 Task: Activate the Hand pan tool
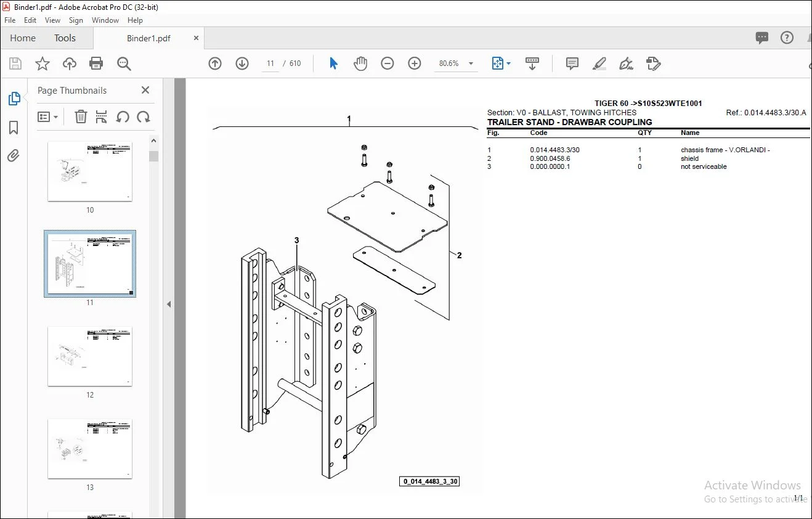[x=360, y=63]
